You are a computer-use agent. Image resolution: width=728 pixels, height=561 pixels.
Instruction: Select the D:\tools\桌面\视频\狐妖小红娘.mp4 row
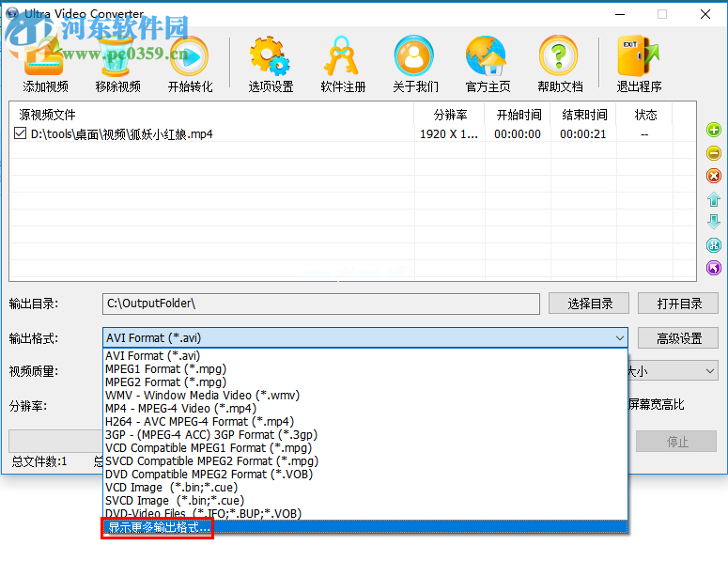point(353,134)
